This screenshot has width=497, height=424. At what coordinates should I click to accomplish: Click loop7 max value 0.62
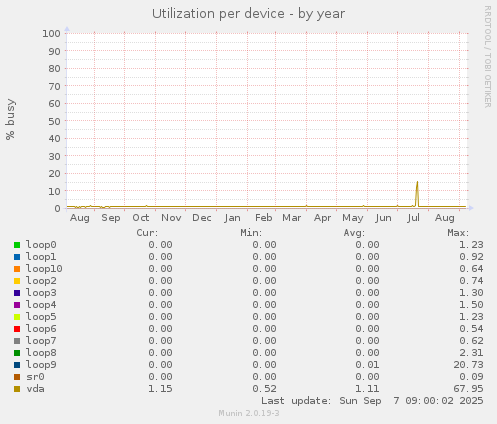coord(471,341)
